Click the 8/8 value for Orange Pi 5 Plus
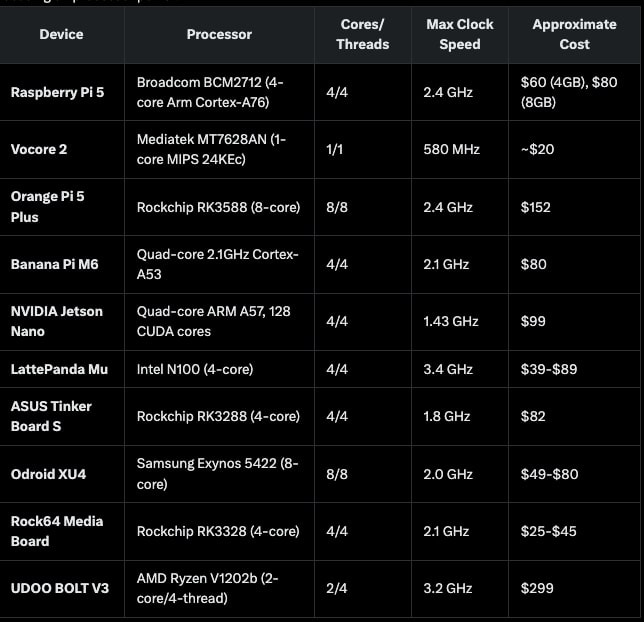The height and width of the screenshot is (622, 644). [x=337, y=207]
